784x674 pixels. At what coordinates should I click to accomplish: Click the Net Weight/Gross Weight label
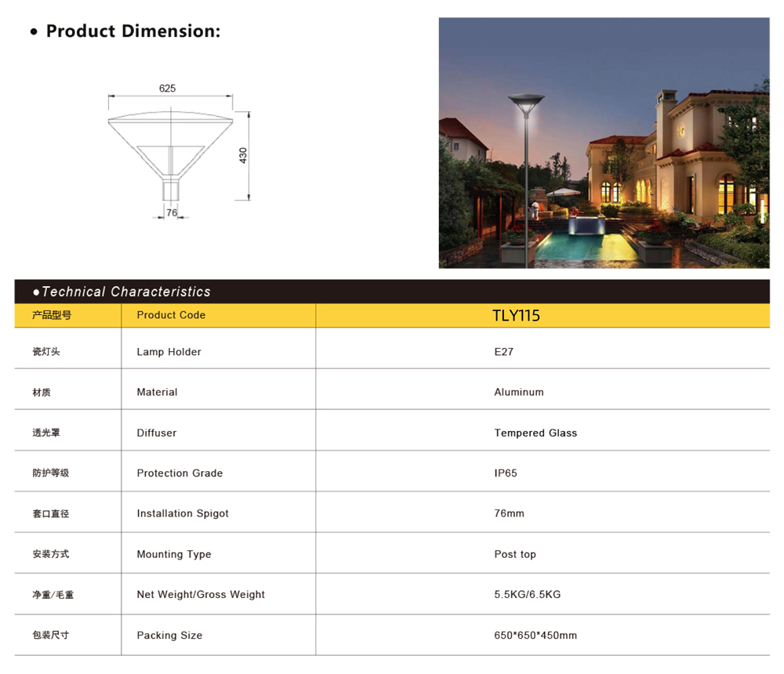pos(201,595)
